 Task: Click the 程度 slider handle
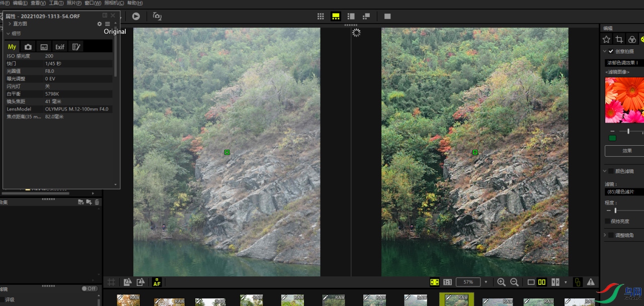[615, 211]
